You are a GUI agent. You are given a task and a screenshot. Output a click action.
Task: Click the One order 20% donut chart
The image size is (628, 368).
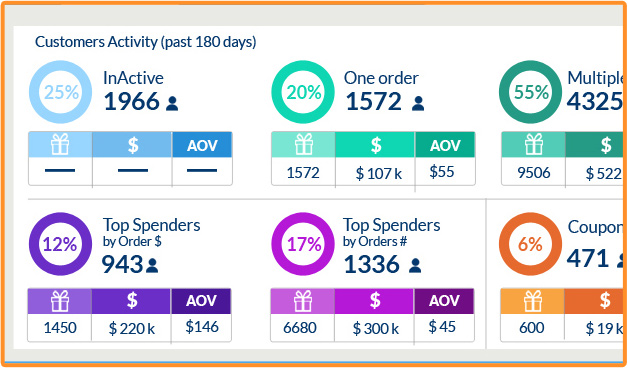(303, 92)
